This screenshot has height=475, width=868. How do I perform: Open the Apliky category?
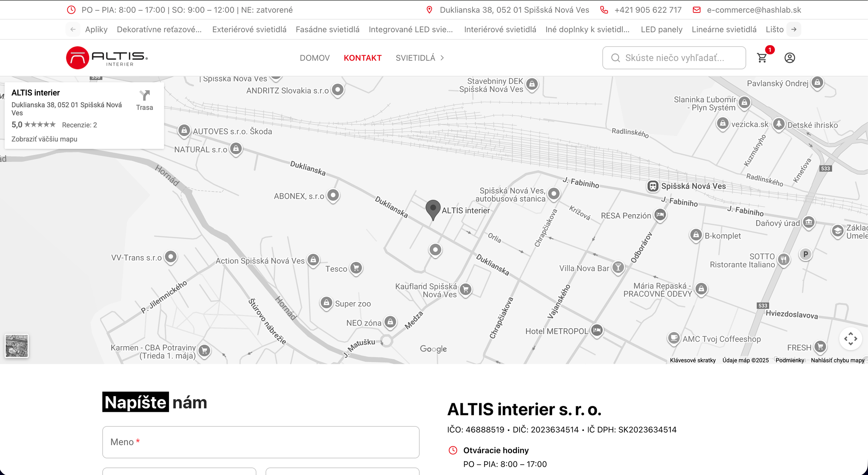[96, 29]
